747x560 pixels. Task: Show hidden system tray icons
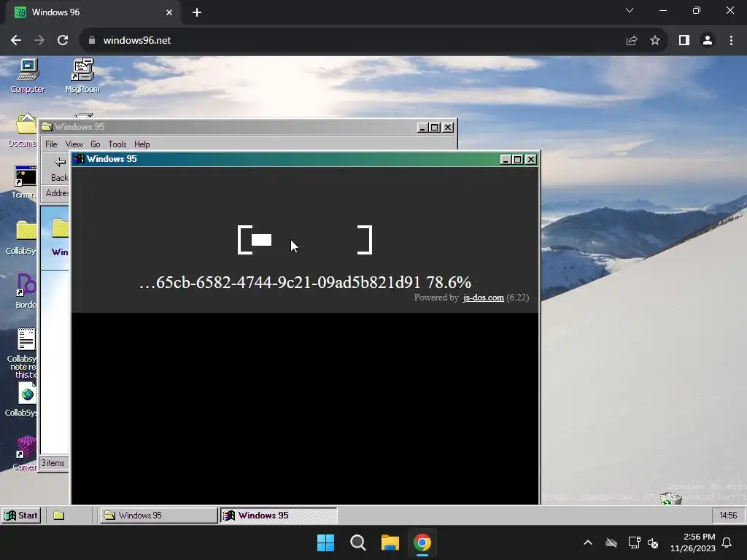pos(588,542)
